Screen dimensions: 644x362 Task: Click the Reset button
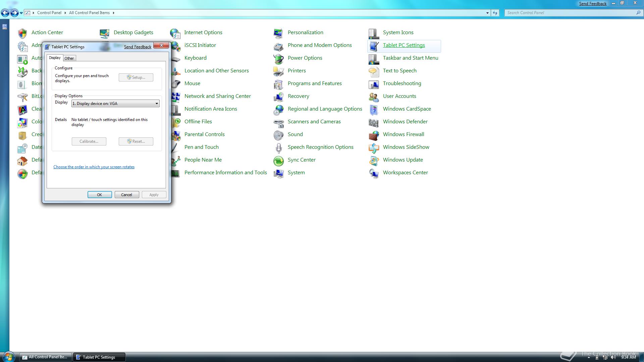click(x=136, y=141)
